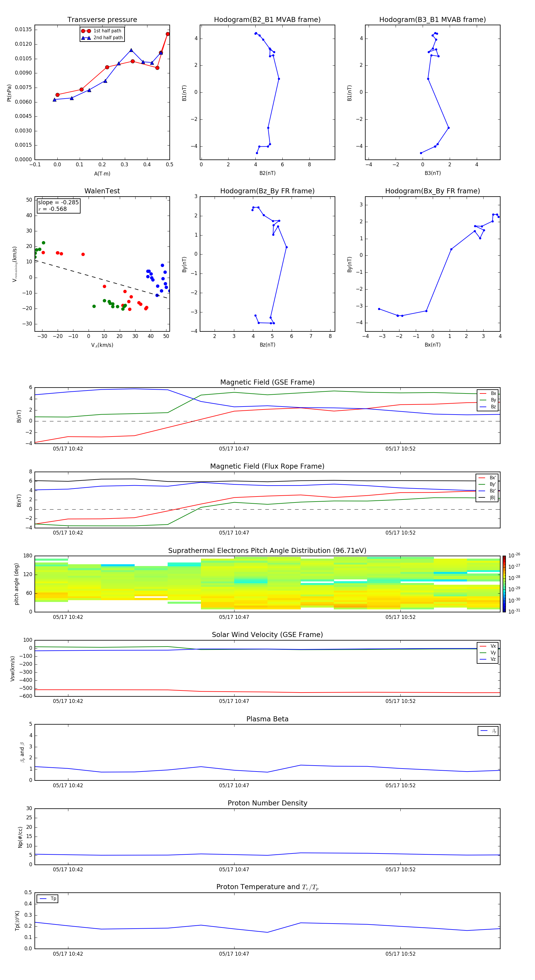
Task: Click the 'Plasma Beta' plot title
Action: pos(267,719)
